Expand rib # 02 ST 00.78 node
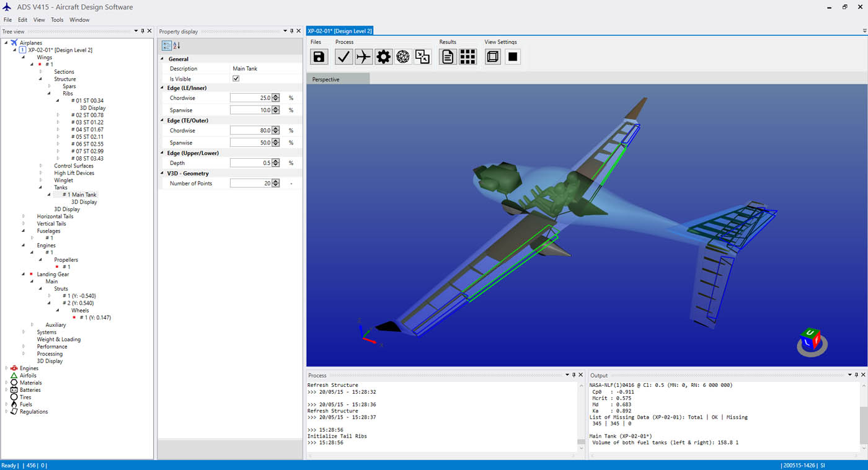Viewport: 868px width, 470px height. click(58, 115)
